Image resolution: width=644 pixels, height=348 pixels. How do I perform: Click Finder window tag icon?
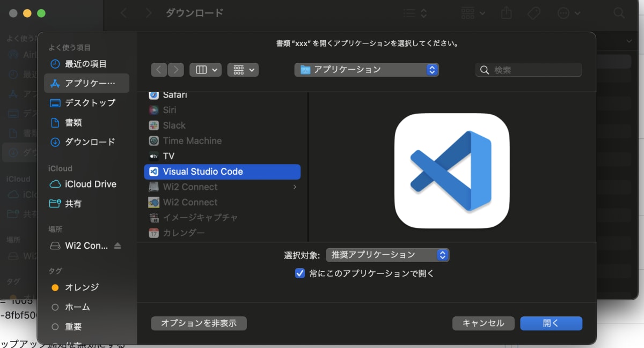tap(533, 13)
